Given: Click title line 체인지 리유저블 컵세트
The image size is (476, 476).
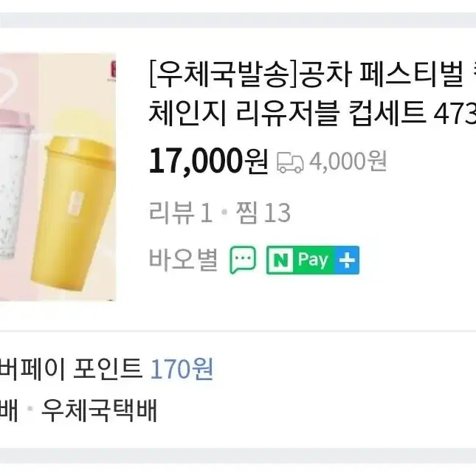Looking at the screenshot, I should (287, 114).
